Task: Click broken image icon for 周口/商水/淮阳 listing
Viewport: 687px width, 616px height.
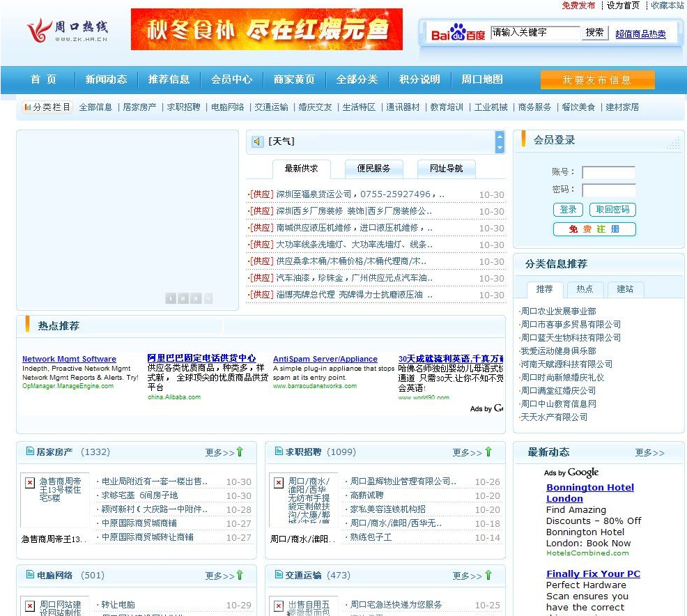Action: click(x=279, y=483)
